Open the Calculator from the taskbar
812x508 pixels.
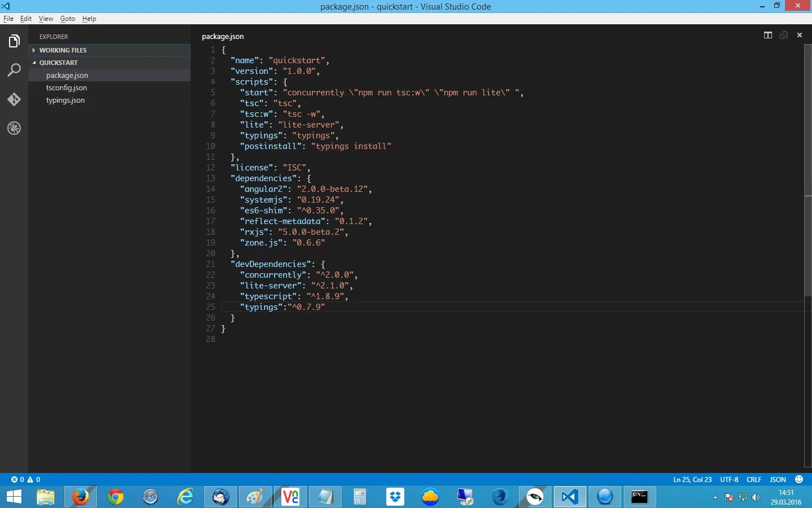coord(360,497)
